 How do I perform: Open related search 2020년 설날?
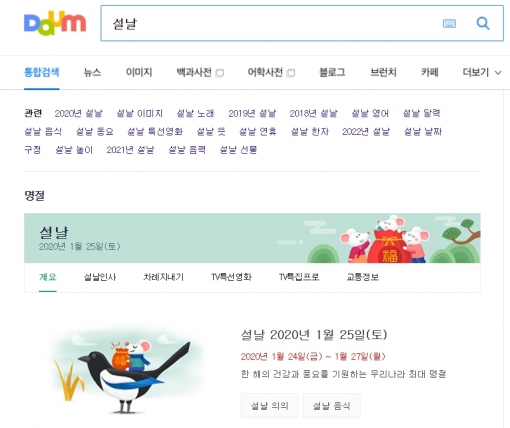pyautogui.click(x=79, y=113)
